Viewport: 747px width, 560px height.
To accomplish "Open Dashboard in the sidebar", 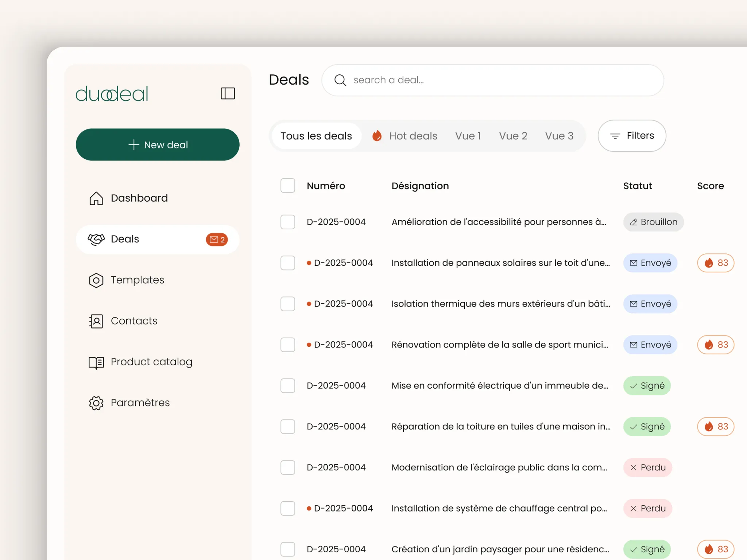I will 158,198.
